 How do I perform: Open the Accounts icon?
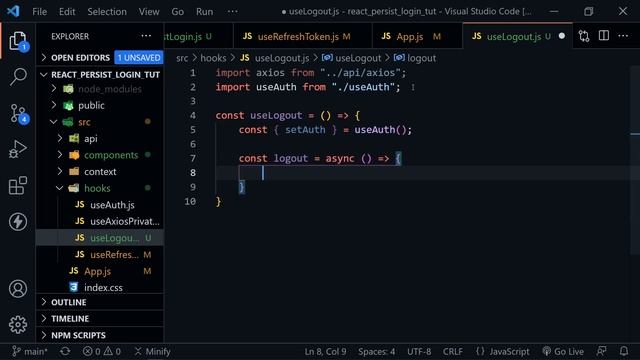(x=18, y=289)
